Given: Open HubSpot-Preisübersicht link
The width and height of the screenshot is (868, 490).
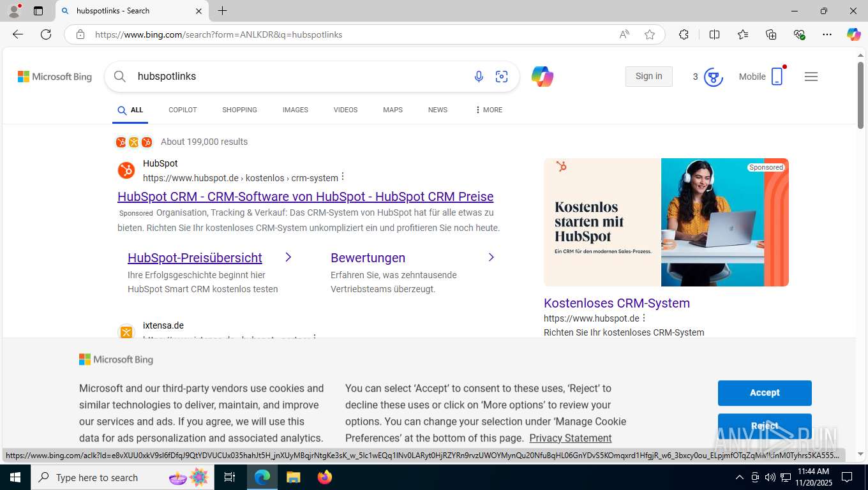Looking at the screenshot, I should (195, 258).
